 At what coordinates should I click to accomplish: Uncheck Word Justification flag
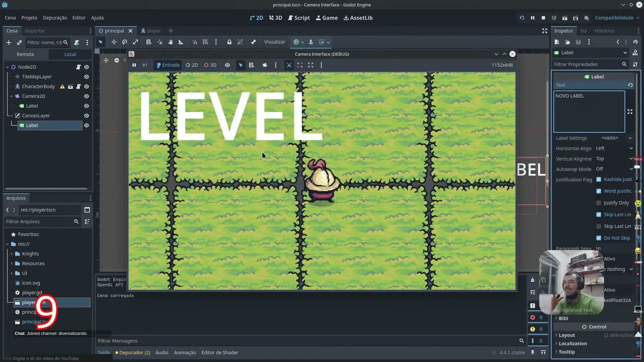click(x=599, y=191)
